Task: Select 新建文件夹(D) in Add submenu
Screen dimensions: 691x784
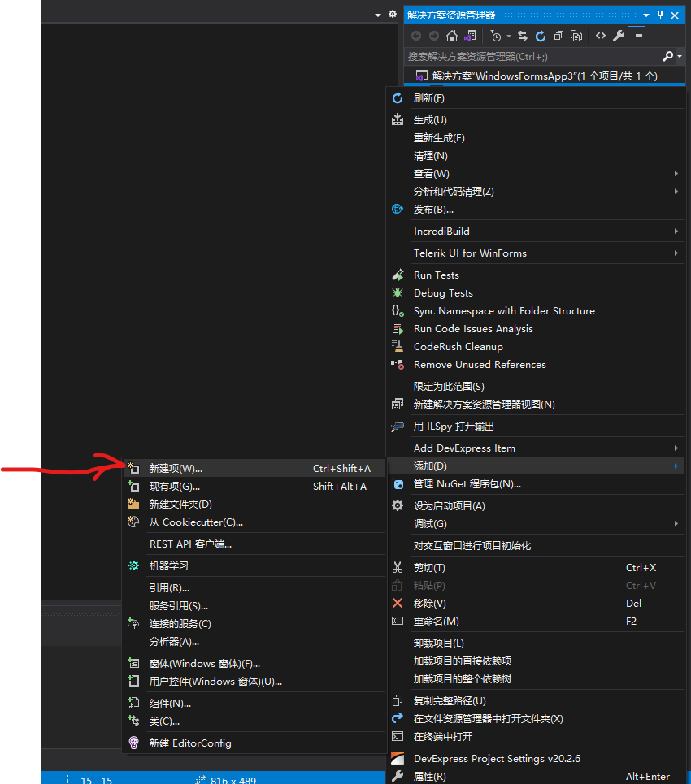Action: 254,505
